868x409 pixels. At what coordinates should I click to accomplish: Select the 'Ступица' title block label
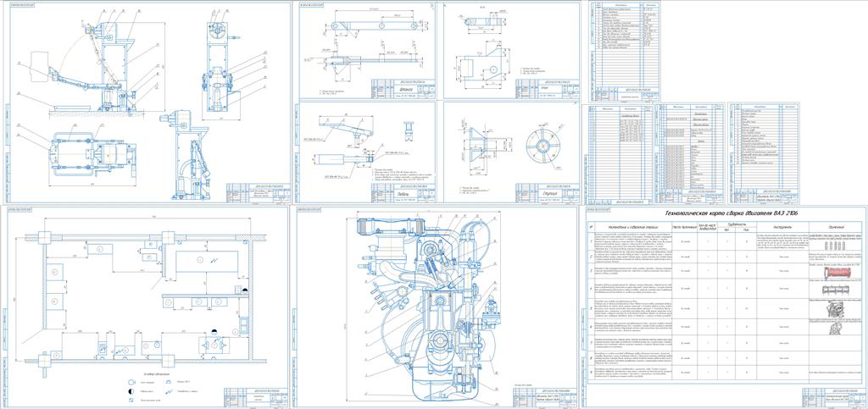pos(550,195)
